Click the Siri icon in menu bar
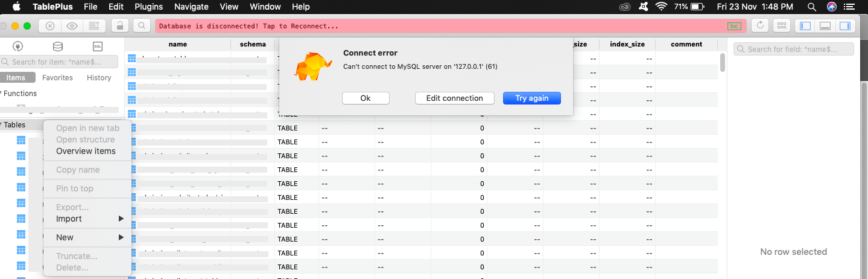 click(832, 7)
